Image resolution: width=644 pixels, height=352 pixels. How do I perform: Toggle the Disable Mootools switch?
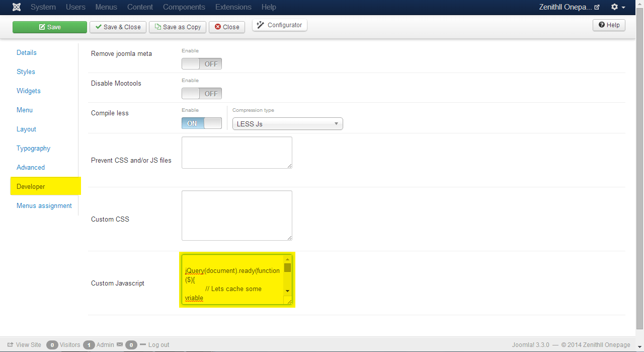[x=201, y=94]
